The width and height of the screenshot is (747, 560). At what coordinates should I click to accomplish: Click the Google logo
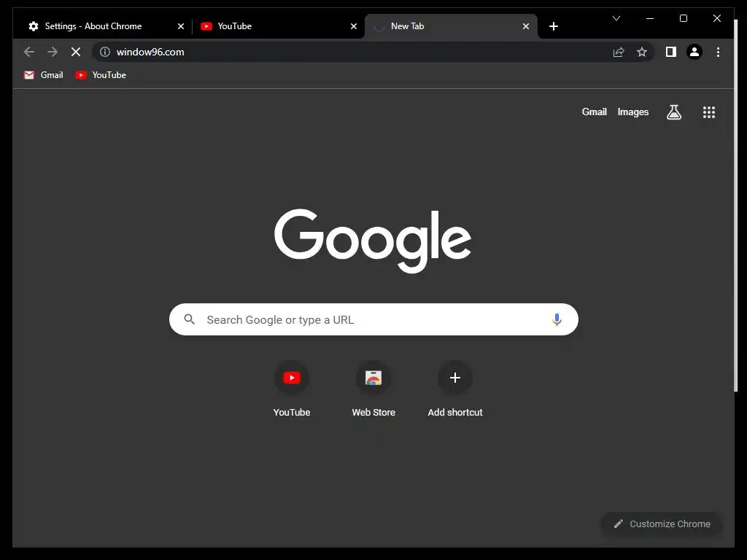click(373, 241)
